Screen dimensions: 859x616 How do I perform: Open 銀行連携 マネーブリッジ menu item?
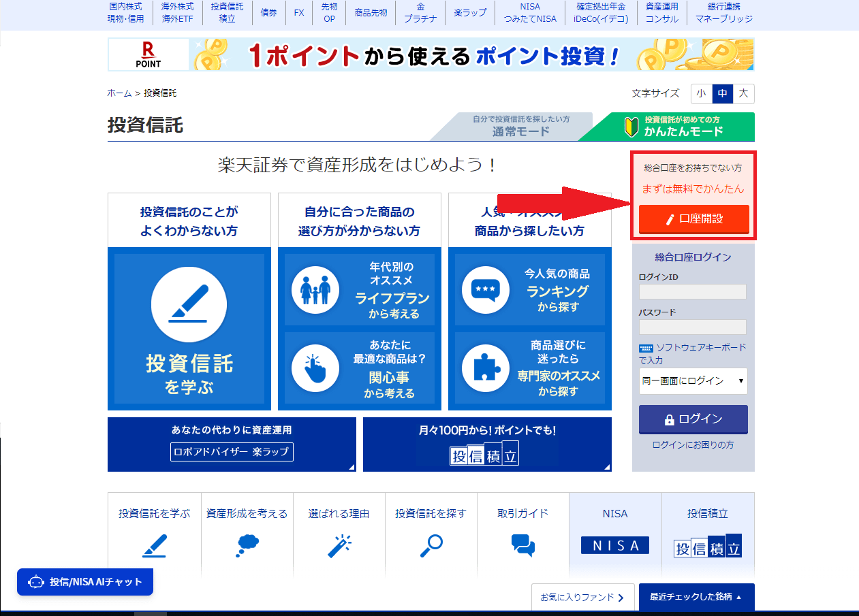pos(724,12)
